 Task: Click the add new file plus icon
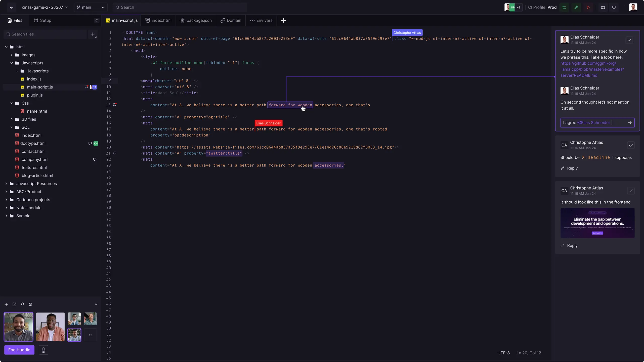[93, 34]
